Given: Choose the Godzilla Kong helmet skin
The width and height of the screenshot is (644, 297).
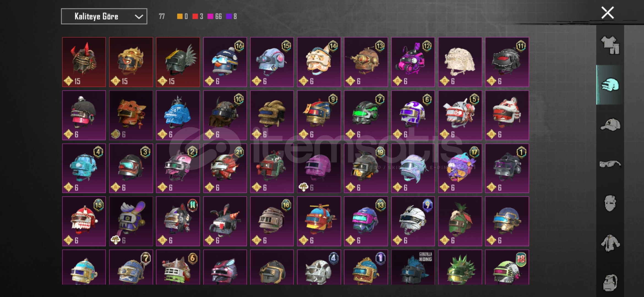Looking at the screenshot, I should 413,267.
